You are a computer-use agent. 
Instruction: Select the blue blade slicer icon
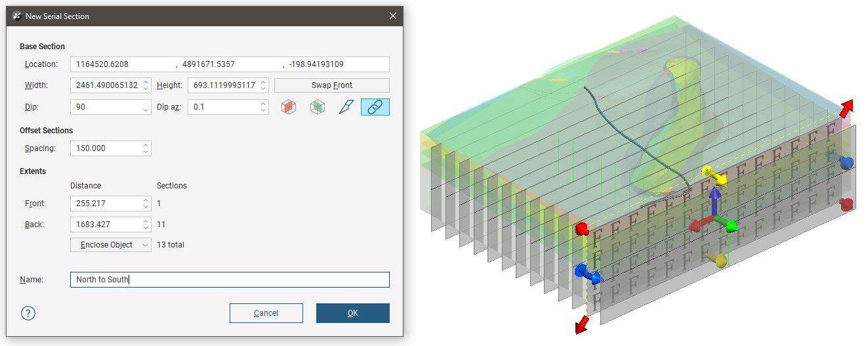346,107
